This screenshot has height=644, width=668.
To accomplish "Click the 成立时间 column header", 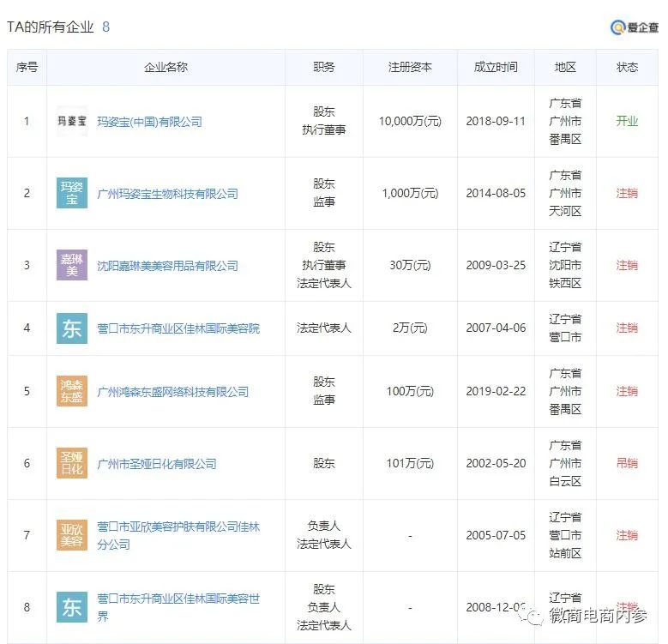I will point(496,67).
